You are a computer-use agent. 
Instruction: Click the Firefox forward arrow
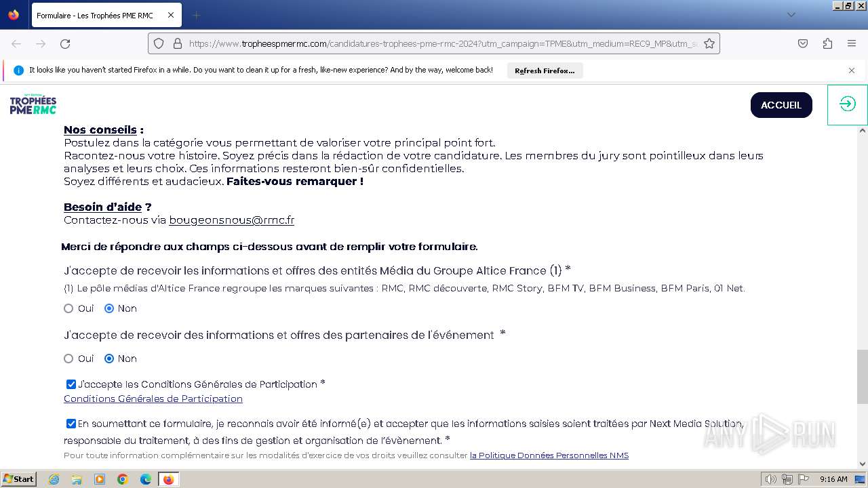(41, 43)
